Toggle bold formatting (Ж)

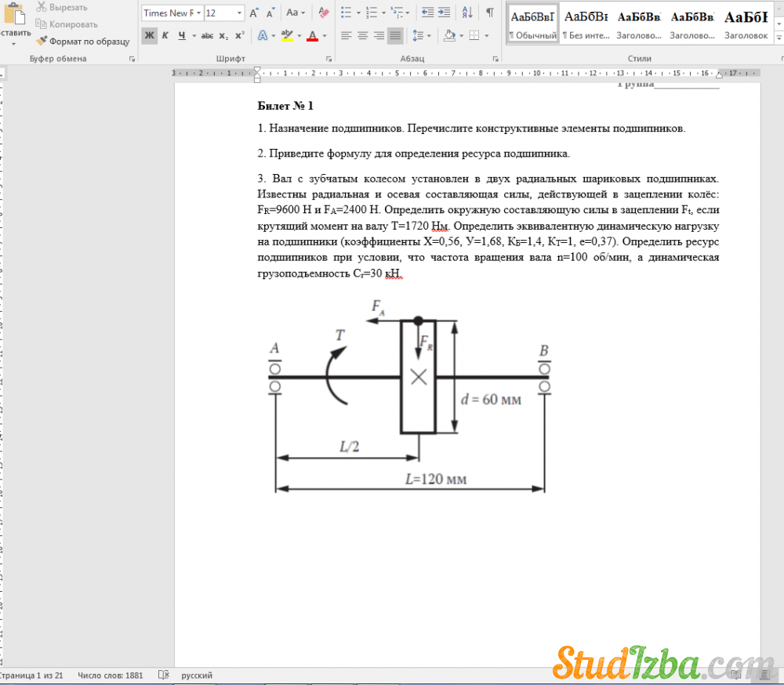click(x=148, y=36)
